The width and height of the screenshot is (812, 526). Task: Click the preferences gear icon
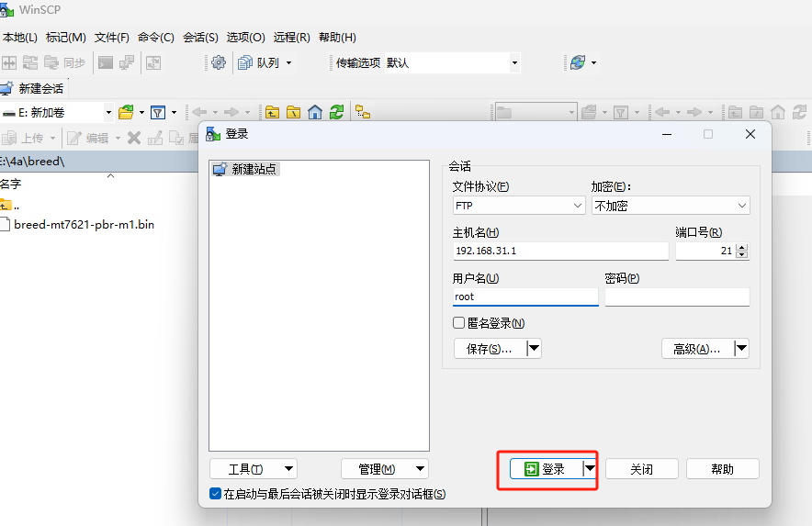219,62
